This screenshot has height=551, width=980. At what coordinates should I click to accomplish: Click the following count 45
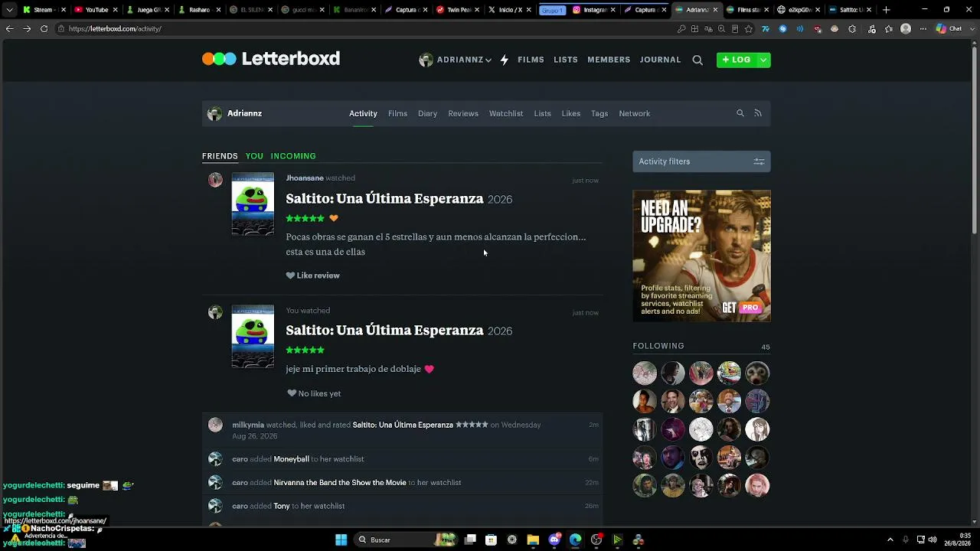click(x=766, y=347)
